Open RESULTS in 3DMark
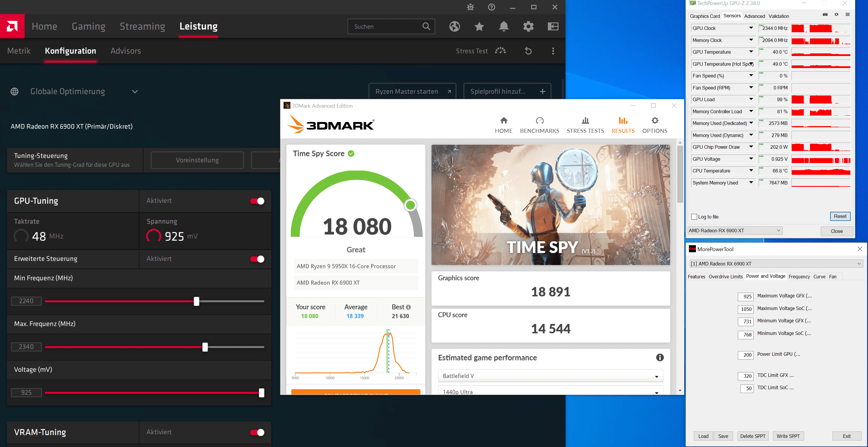Screen dimensions: 868x447 point(623,125)
